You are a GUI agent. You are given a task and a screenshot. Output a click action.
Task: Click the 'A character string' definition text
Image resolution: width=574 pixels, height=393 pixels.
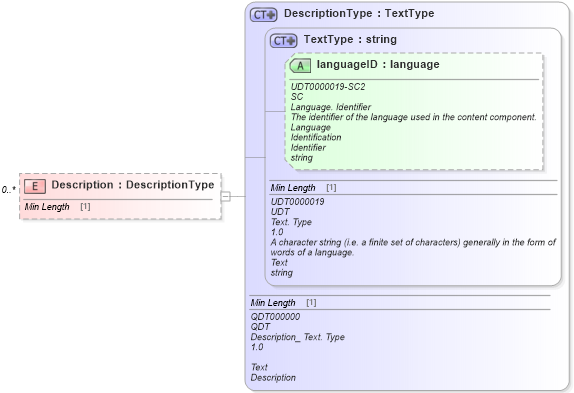coord(413,247)
